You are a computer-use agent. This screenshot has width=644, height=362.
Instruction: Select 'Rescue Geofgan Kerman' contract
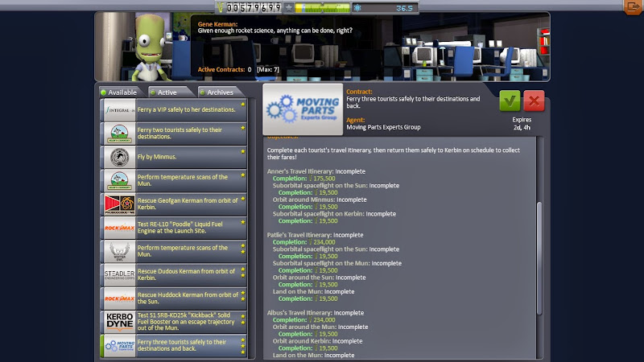point(174,204)
